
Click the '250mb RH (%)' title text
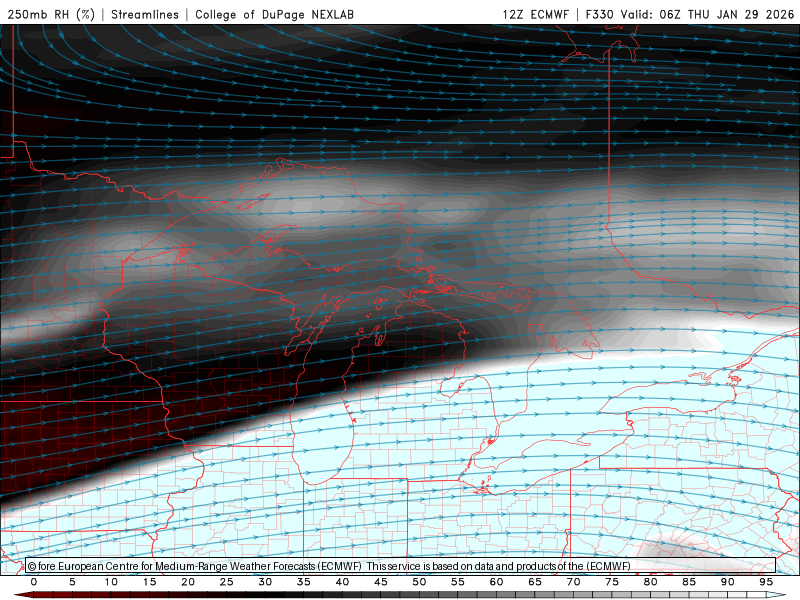(x=52, y=14)
